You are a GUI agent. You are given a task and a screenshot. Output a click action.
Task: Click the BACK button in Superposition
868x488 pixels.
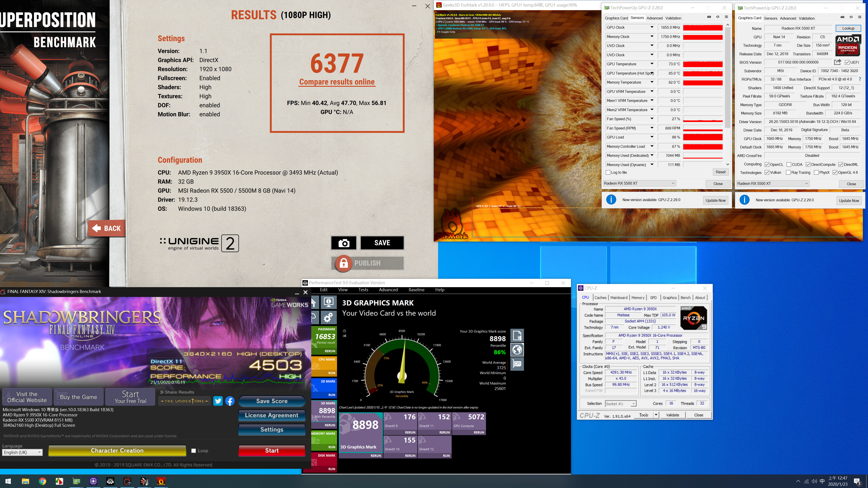coord(106,228)
